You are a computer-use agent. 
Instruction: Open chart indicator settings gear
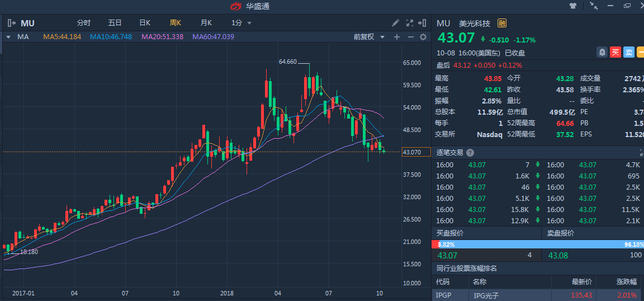[423, 37]
